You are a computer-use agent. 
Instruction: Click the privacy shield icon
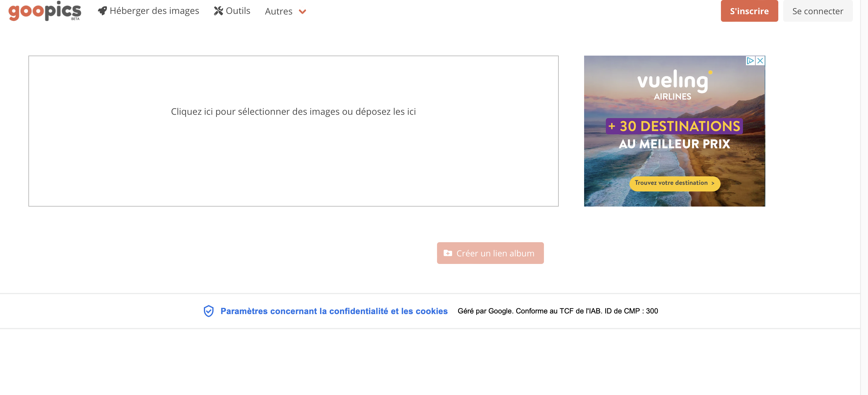(209, 311)
